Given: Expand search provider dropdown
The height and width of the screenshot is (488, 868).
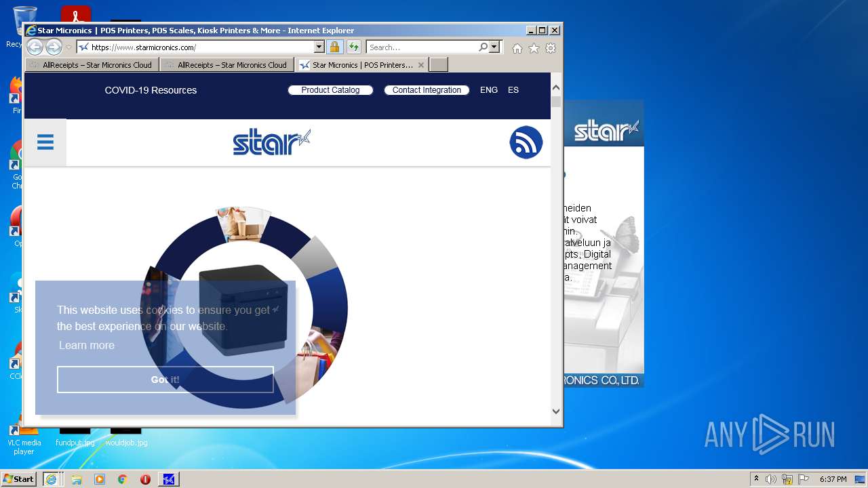Looking at the screenshot, I should click(x=494, y=47).
